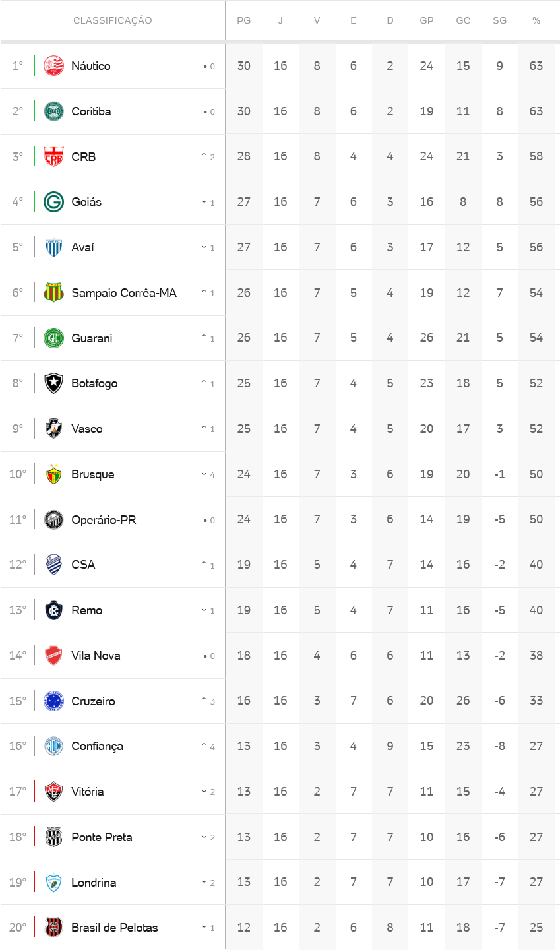
Task: Click the Remo club badge
Action: point(53,610)
